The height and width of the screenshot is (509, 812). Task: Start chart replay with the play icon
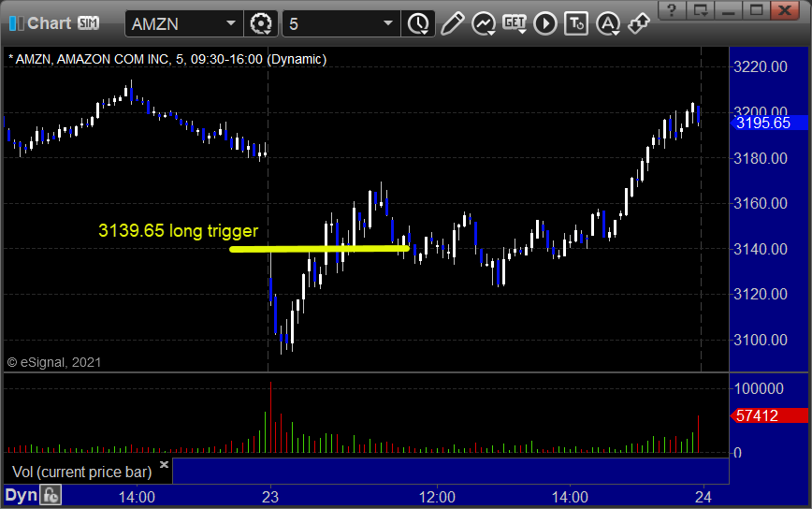coord(545,23)
